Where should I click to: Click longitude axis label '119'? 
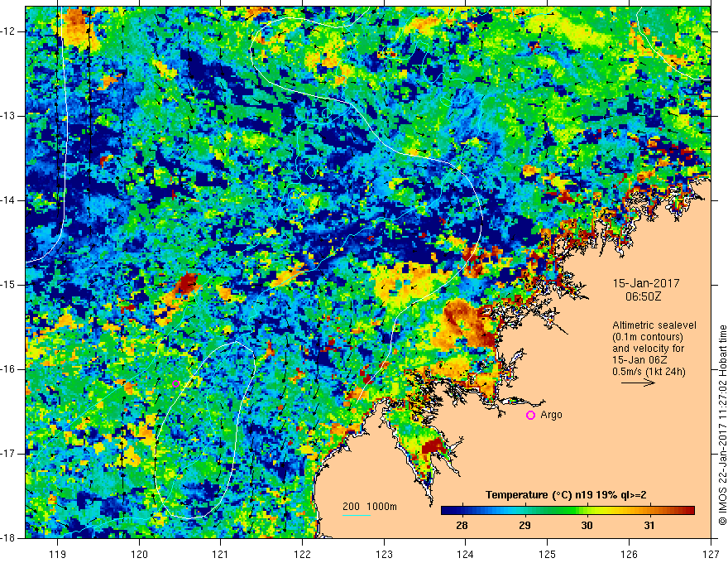58,554
